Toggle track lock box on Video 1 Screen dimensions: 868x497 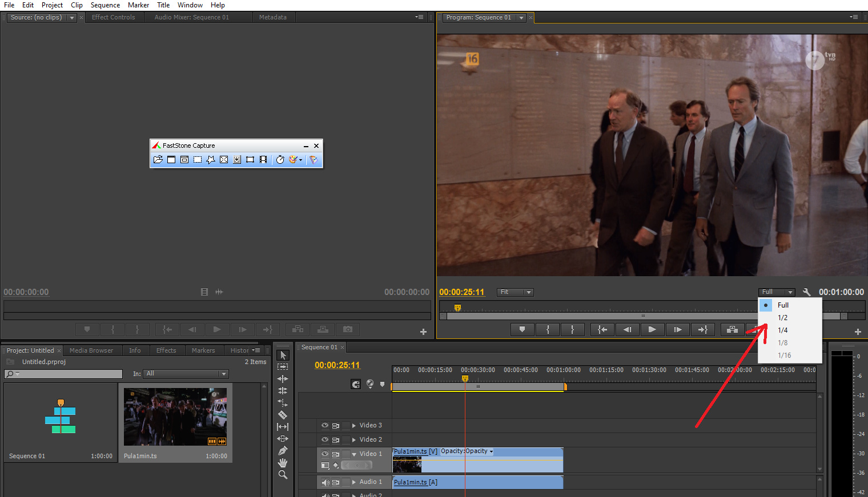coord(346,454)
